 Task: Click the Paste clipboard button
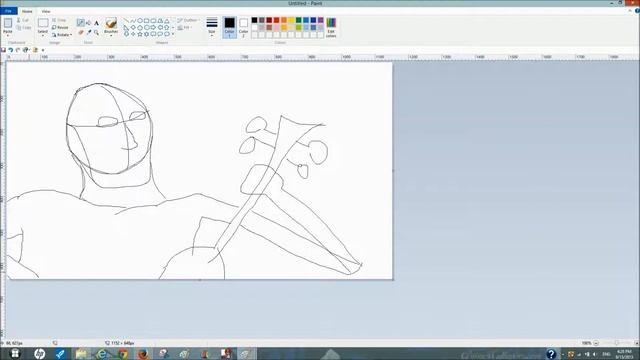[x=8, y=24]
